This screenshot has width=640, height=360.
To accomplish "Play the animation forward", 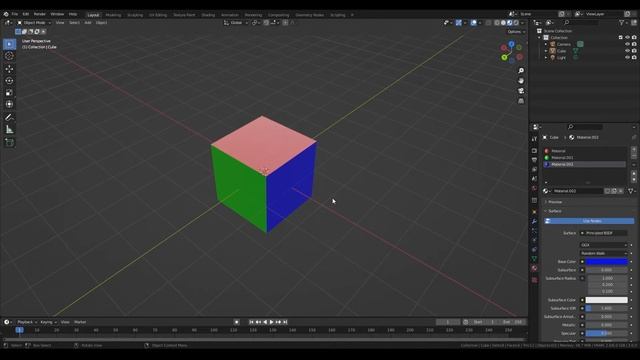I will 271,322.
